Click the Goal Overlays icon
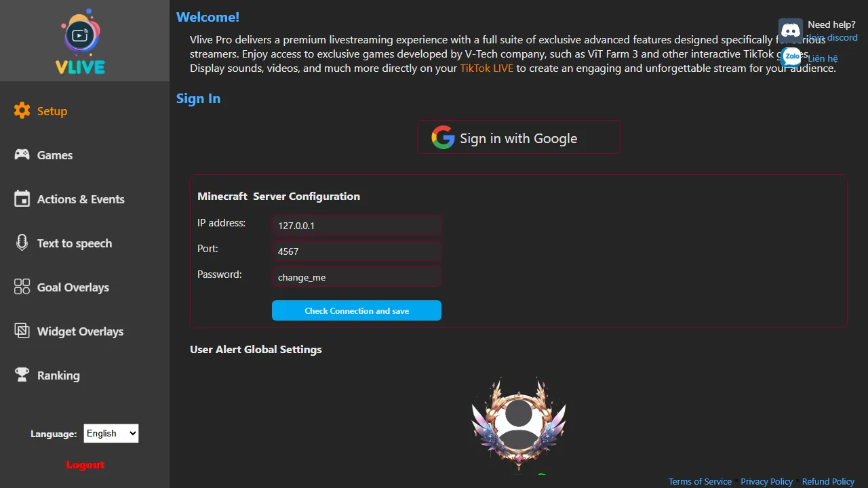 [22, 287]
